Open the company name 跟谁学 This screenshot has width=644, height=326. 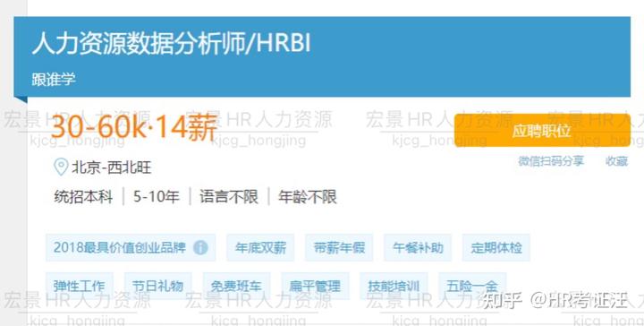(x=54, y=79)
